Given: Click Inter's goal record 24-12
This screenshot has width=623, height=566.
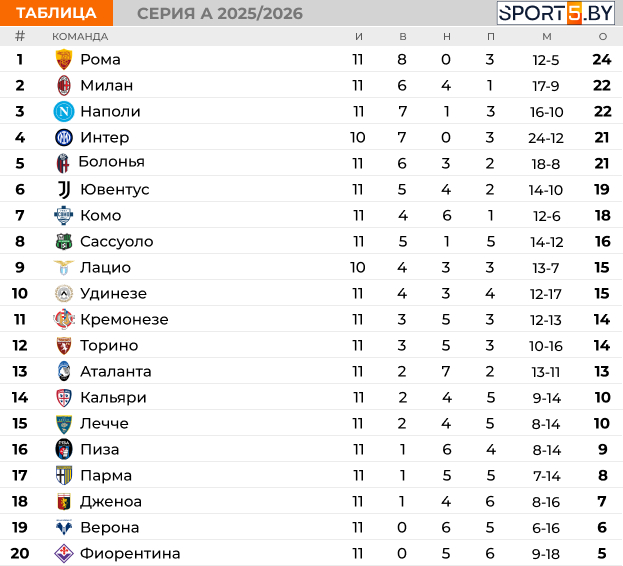Looking at the screenshot, I should click(546, 137).
